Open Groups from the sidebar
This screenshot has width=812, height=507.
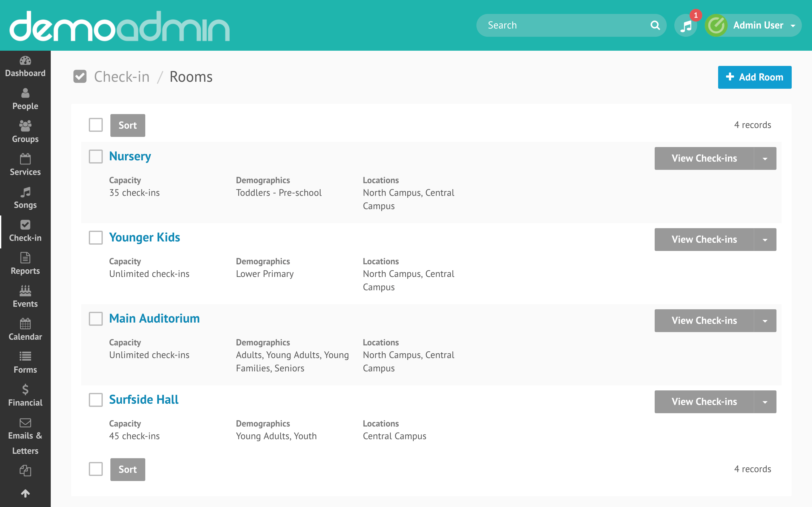coord(25,132)
